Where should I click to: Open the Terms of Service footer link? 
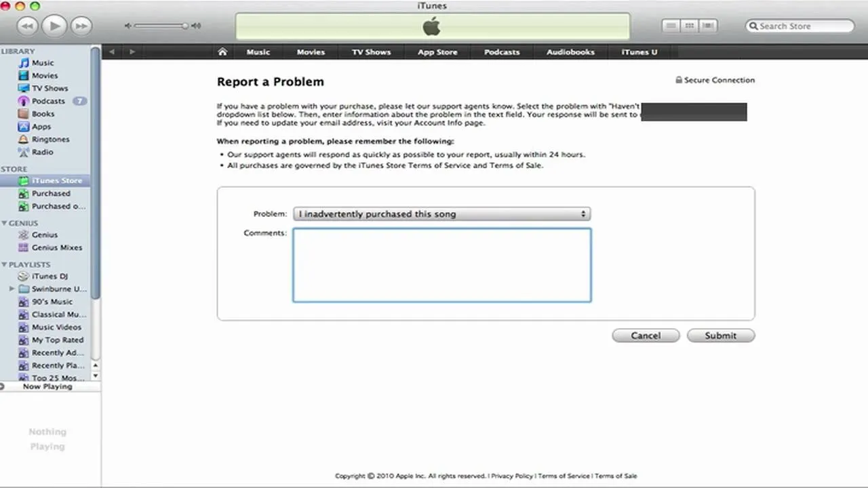[x=564, y=476]
